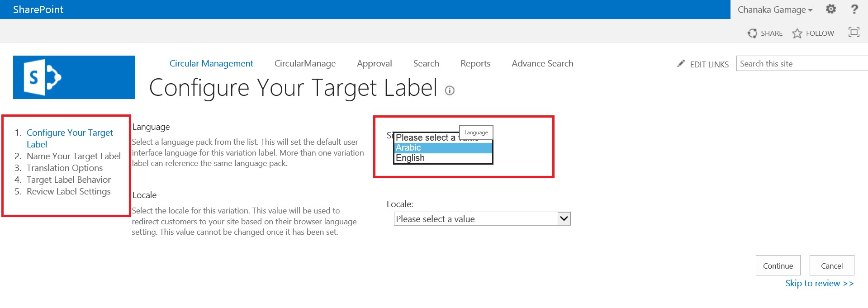The image size is (868, 308).
Task: Open the Search navigation item
Action: point(426,63)
